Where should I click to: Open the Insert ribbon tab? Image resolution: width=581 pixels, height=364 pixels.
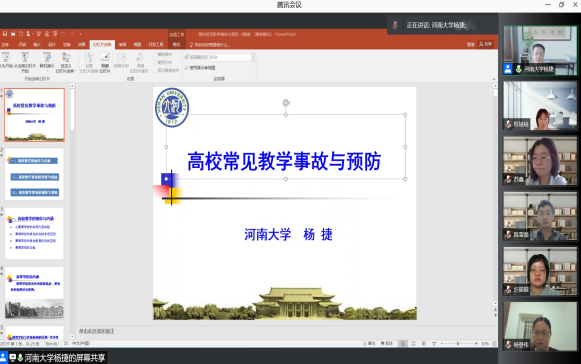coord(37,44)
